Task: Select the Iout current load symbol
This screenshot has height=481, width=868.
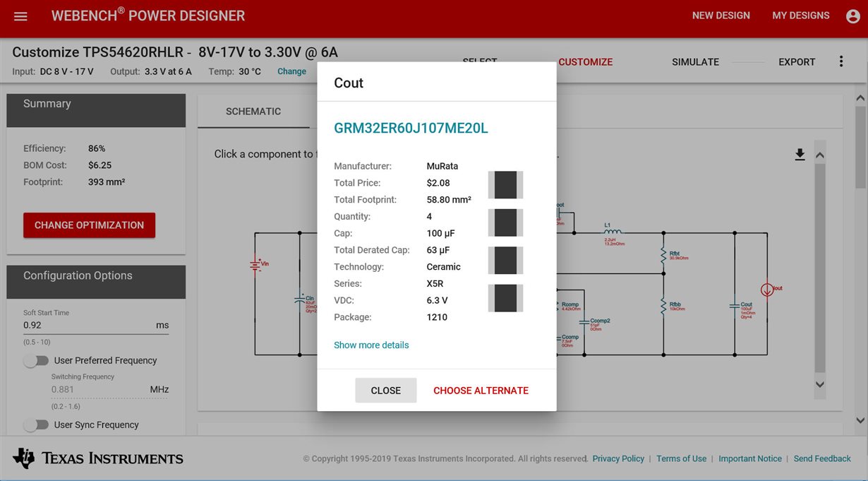Action: pos(767,290)
